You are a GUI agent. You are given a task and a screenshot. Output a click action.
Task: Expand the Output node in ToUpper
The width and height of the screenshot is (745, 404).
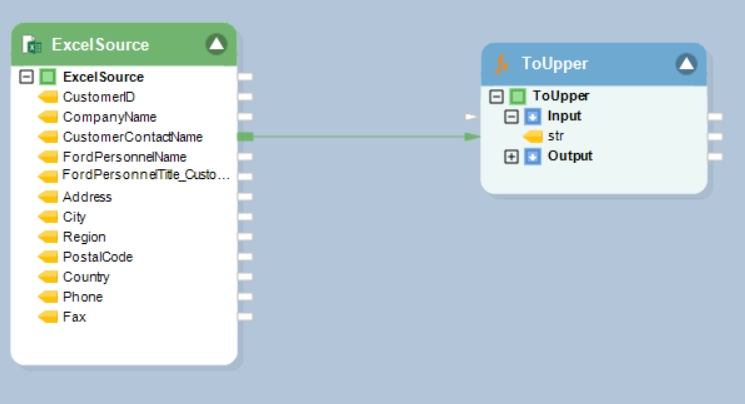[x=511, y=156]
